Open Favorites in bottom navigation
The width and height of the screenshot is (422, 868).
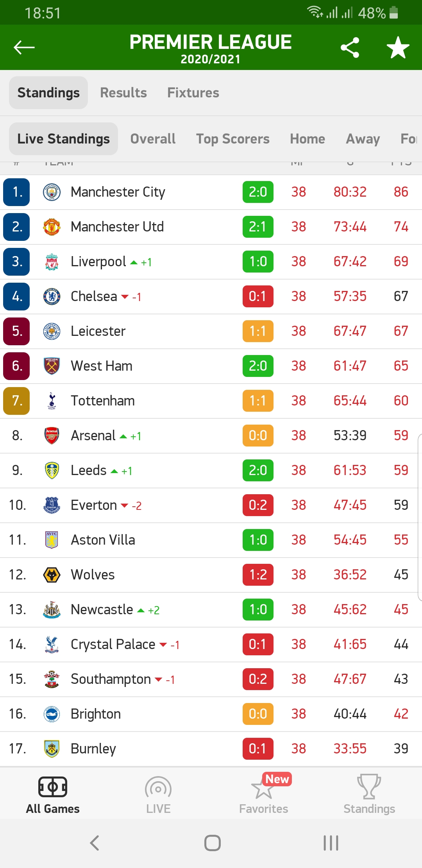(x=264, y=794)
